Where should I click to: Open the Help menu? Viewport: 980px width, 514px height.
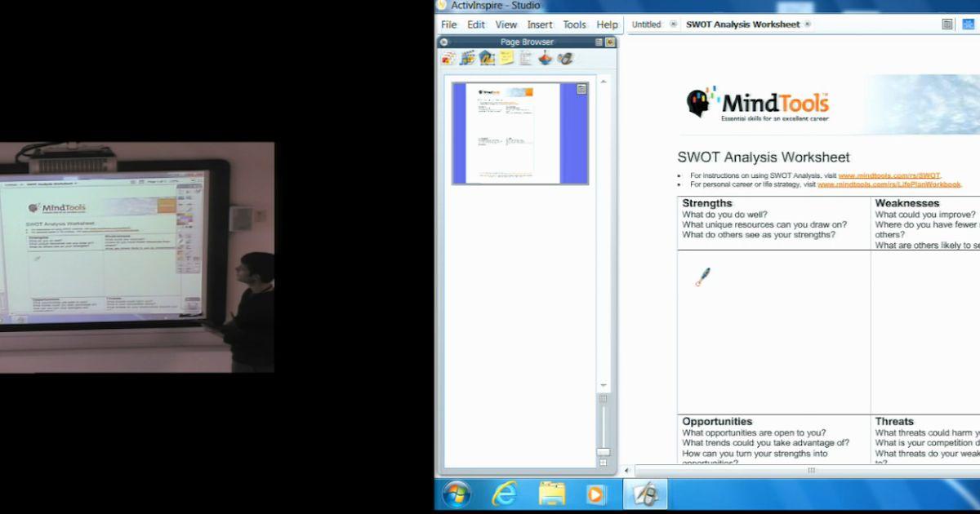(608, 24)
